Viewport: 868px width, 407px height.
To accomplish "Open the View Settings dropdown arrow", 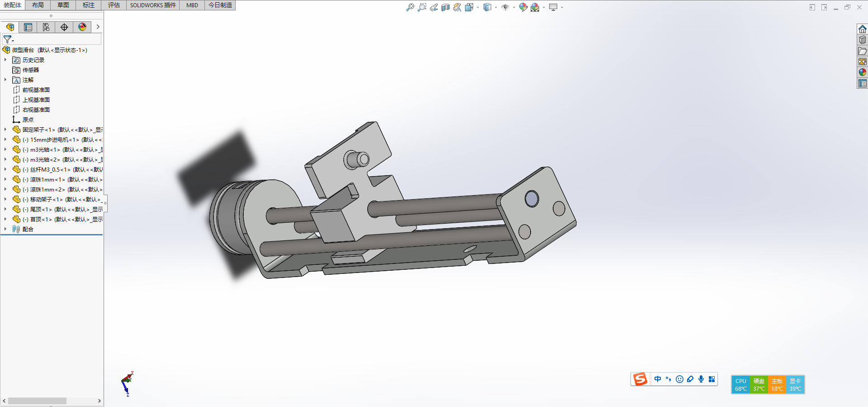I will 562,7.
